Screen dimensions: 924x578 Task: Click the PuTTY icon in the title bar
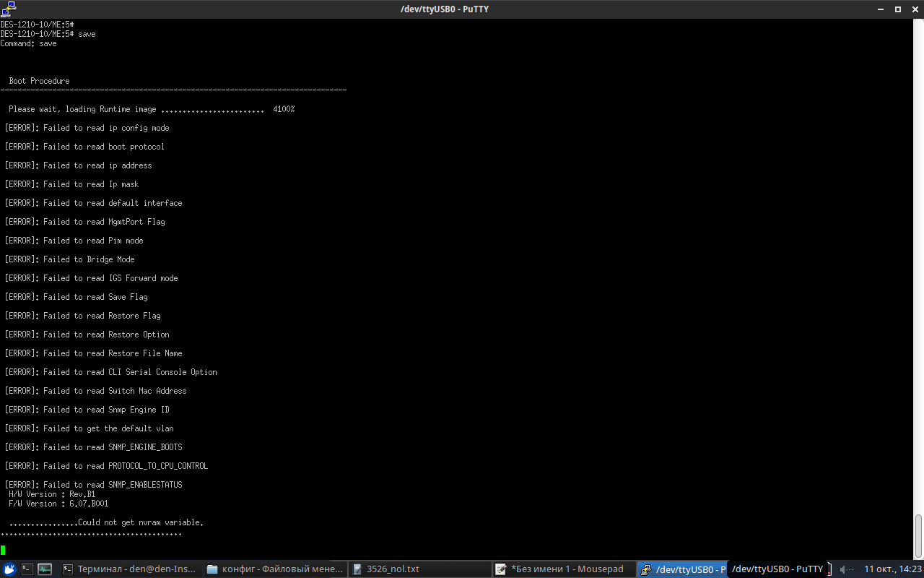click(8, 9)
